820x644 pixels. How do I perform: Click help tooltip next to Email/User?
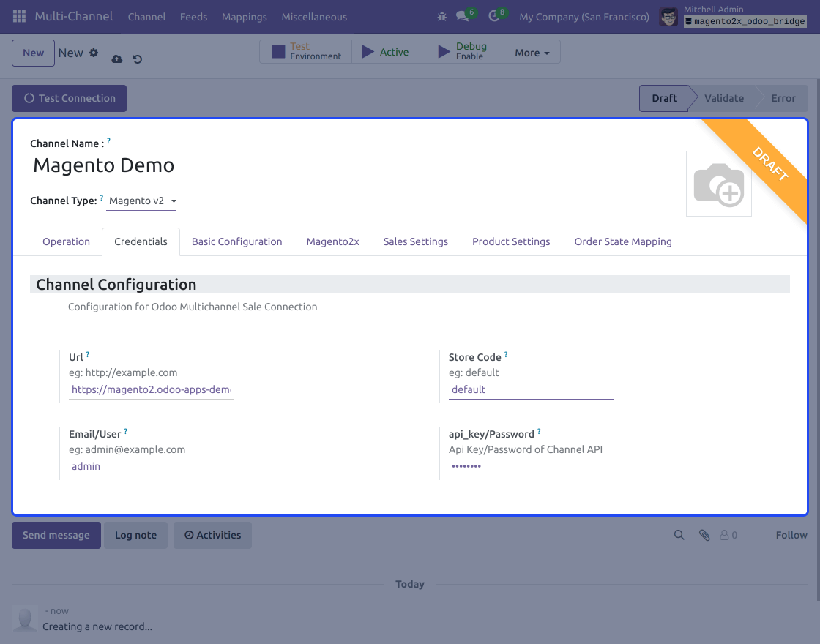pos(125,431)
